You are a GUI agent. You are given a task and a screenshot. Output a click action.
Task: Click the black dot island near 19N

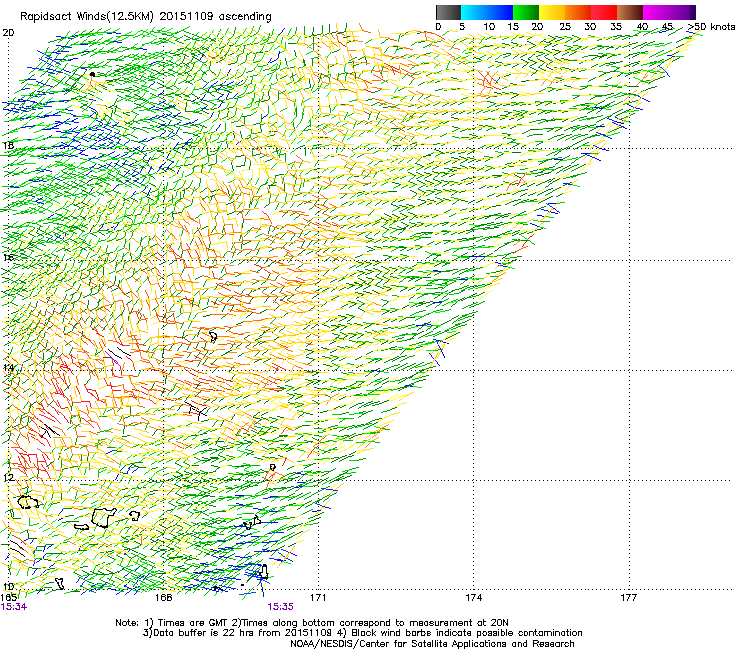click(92, 75)
